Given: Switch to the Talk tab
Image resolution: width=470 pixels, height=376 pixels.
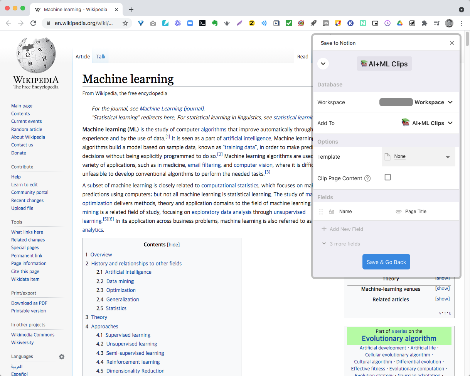Looking at the screenshot, I should point(100,56).
